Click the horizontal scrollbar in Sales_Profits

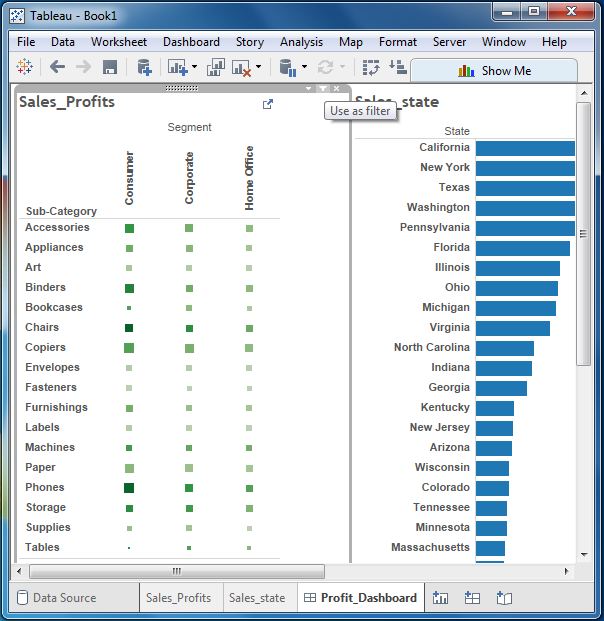click(176, 572)
